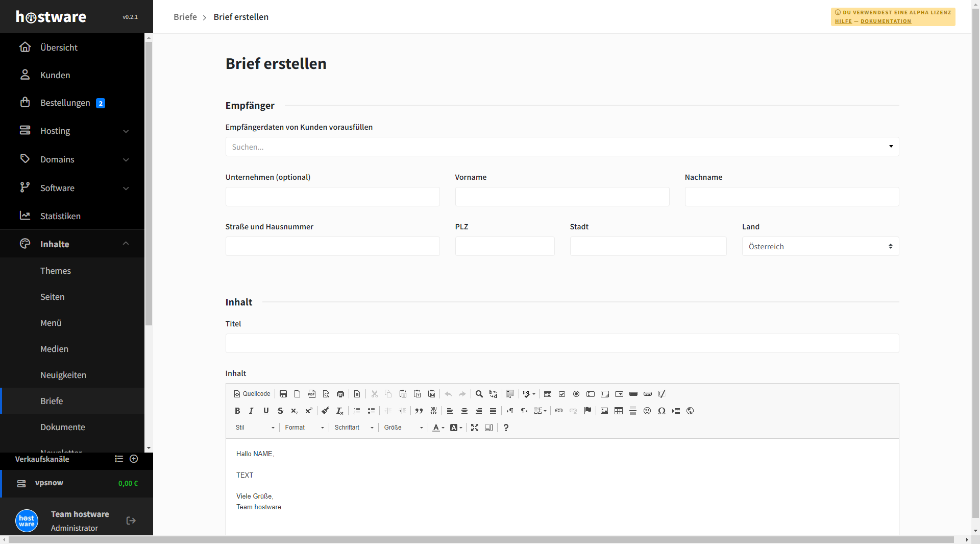The height and width of the screenshot is (544, 980).
Task: Open the Dokumentation link
Action: pyautogui.click(x=886, y=21)
